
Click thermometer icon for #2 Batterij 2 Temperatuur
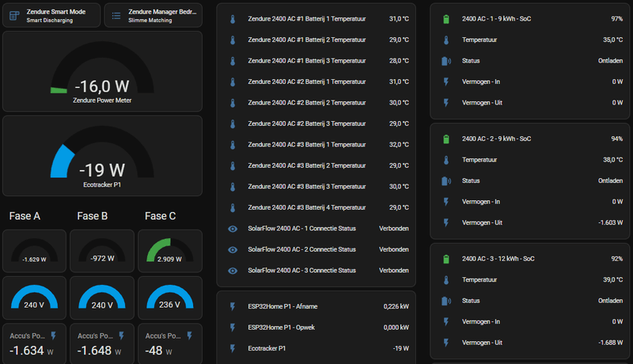click(x=233, y=103)
